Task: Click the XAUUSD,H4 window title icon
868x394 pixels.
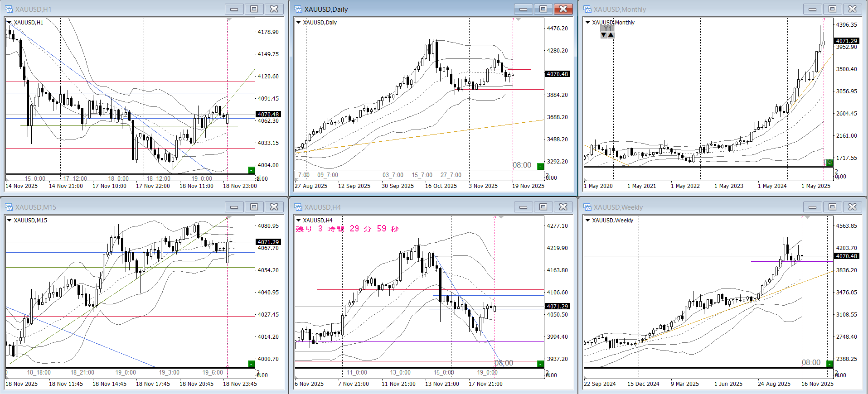Action: click(298, 207)
